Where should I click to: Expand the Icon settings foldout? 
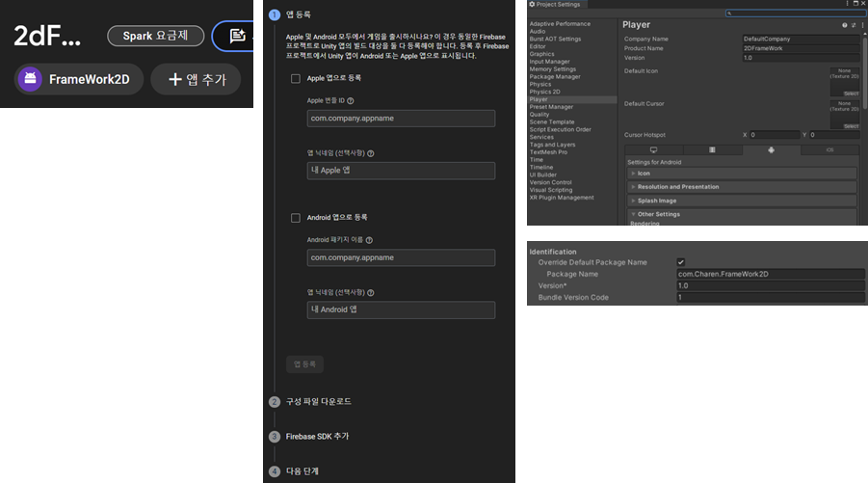pos(742,174)
